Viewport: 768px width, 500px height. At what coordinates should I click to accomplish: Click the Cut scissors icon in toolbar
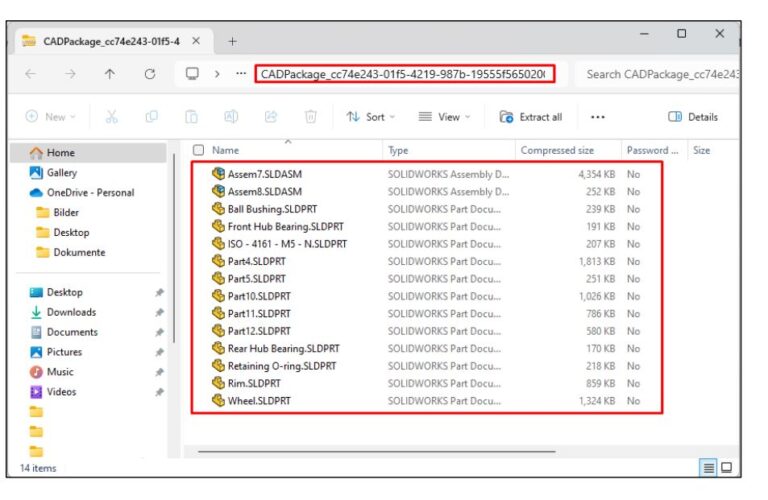pyautogui.click(x=111, y=117)
